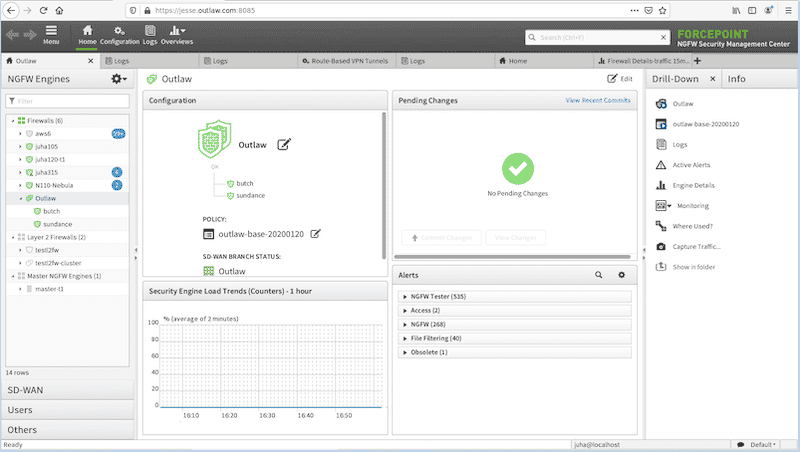Open the Users section
Image resolution: width=800 pixels, height=452 pixels.
tap(67, 410)
